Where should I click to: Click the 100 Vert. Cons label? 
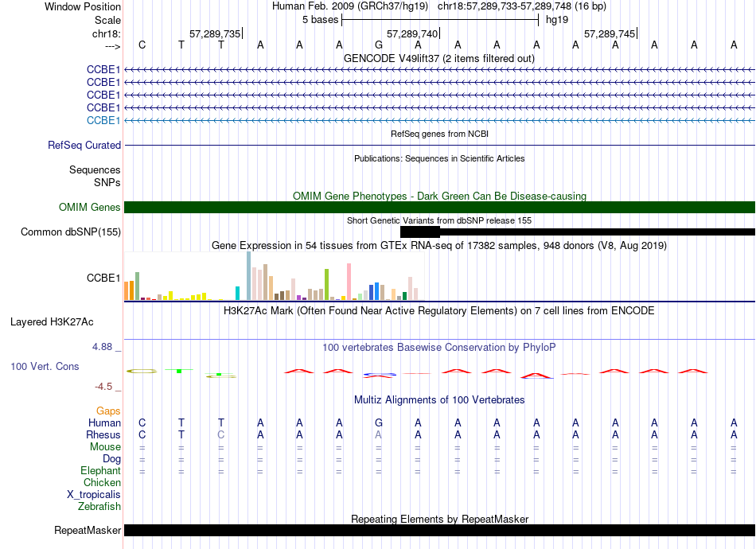click(x=45, y=366)
